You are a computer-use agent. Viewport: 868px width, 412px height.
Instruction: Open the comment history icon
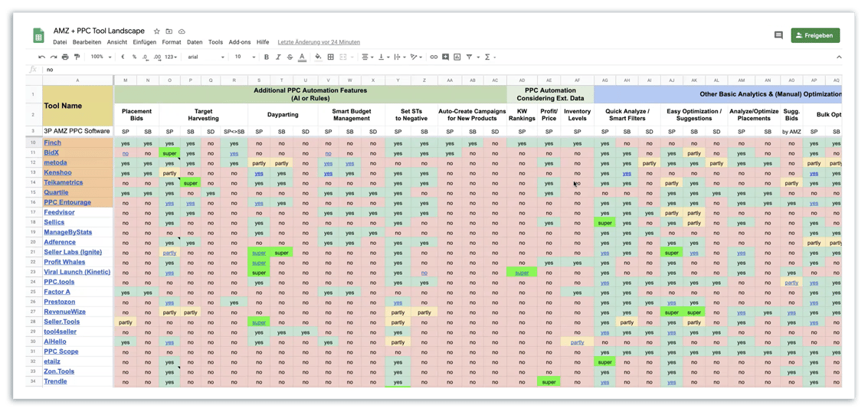pyautogui.click(x=778, y=35)
